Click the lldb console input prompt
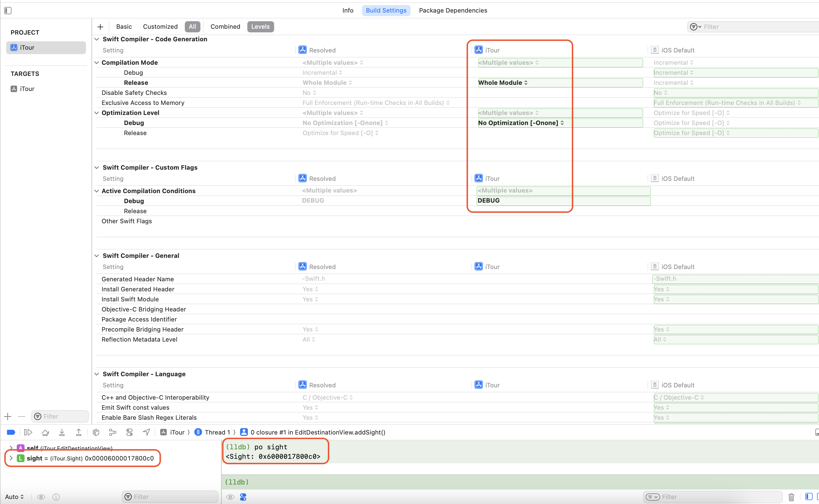Image resolution: width=819 pixels, height=504 pixels. coord(520,482)
